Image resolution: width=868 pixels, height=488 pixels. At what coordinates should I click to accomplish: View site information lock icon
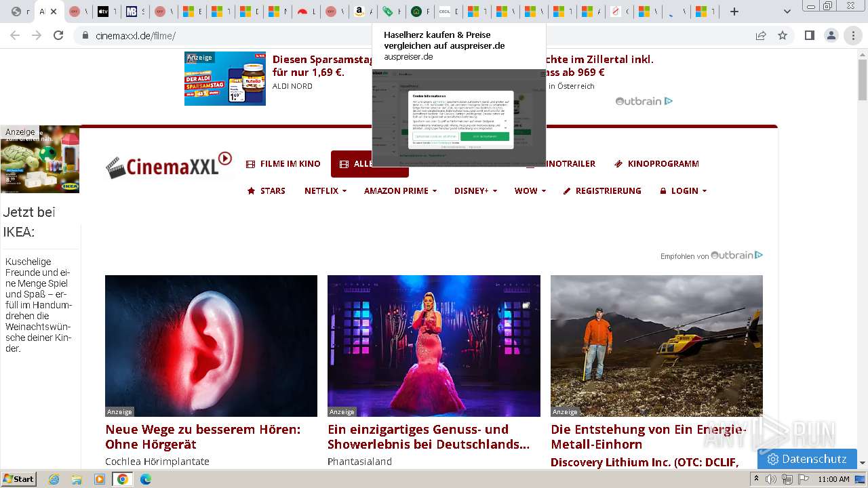coord(85,36)
